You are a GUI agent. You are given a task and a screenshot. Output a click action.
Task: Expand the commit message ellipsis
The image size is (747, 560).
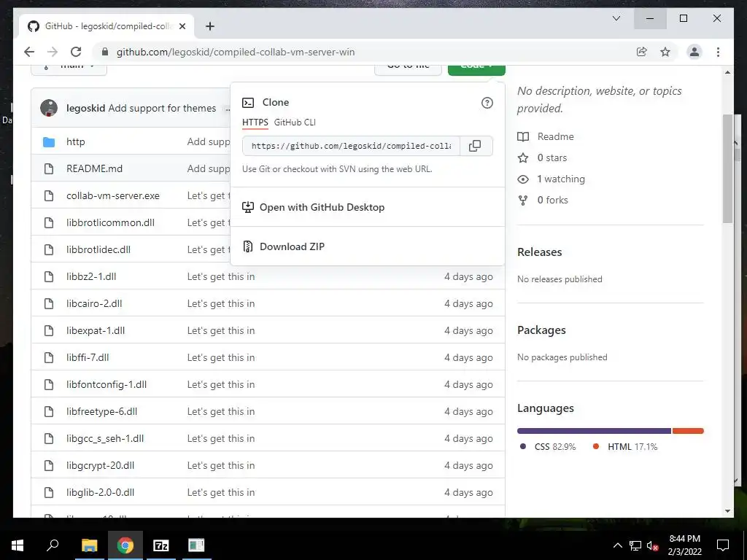tap(228, 109)
